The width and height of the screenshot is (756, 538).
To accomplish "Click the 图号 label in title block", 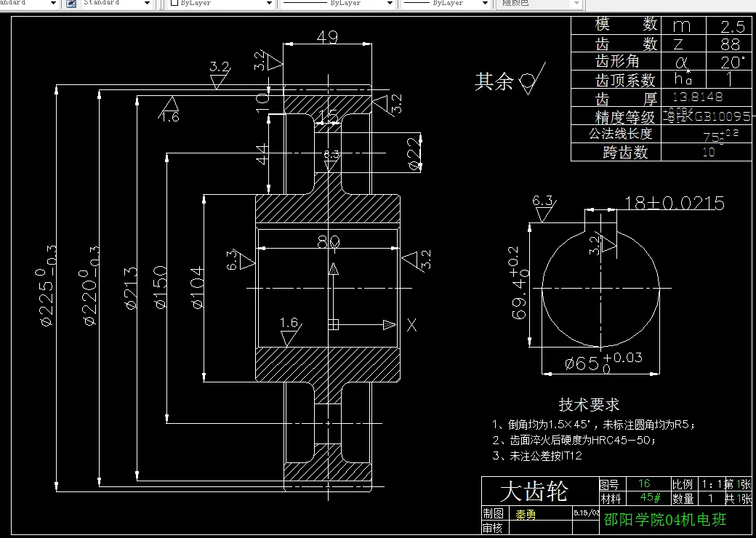I will [x=609, y=484].
